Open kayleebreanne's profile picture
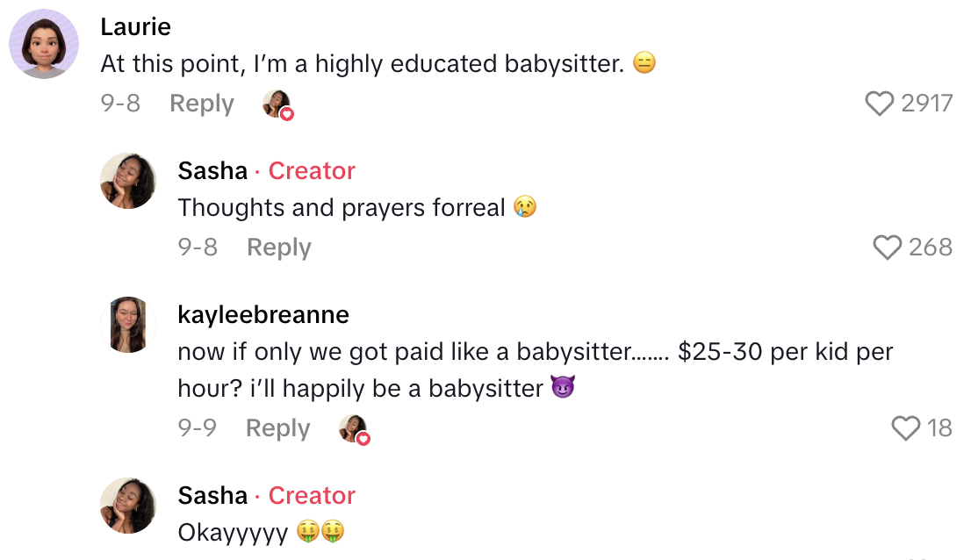 pyautogui.click(x=128, y=325)
